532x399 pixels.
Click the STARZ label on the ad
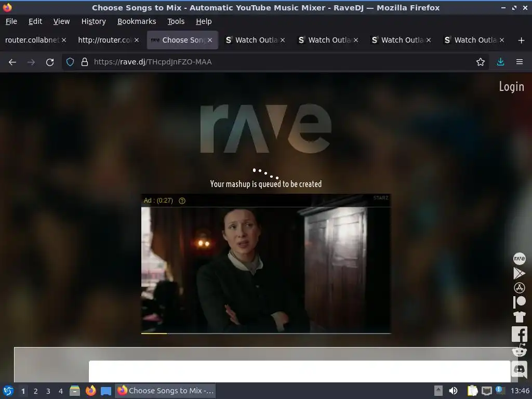[x=381, y=198]
